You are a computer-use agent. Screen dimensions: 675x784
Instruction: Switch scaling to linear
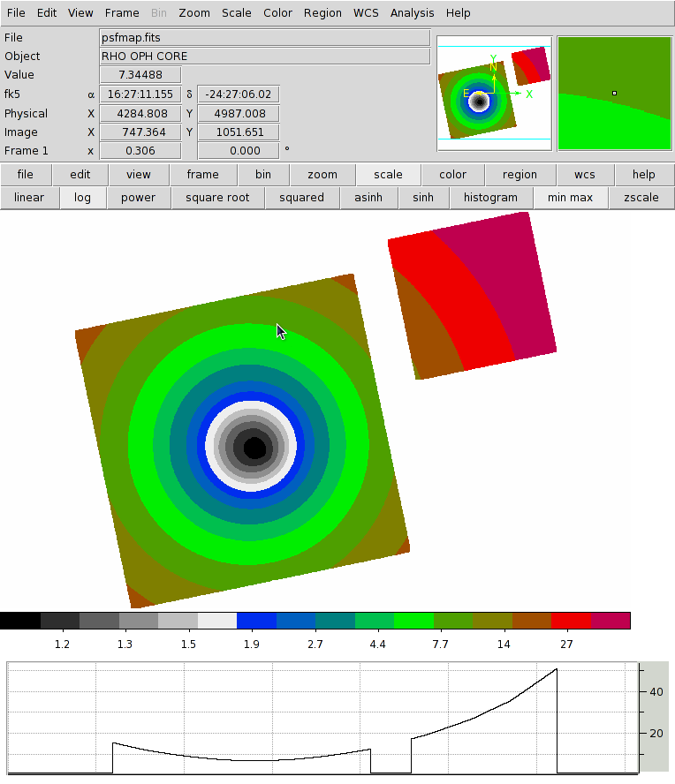click(x=29, y=198)
